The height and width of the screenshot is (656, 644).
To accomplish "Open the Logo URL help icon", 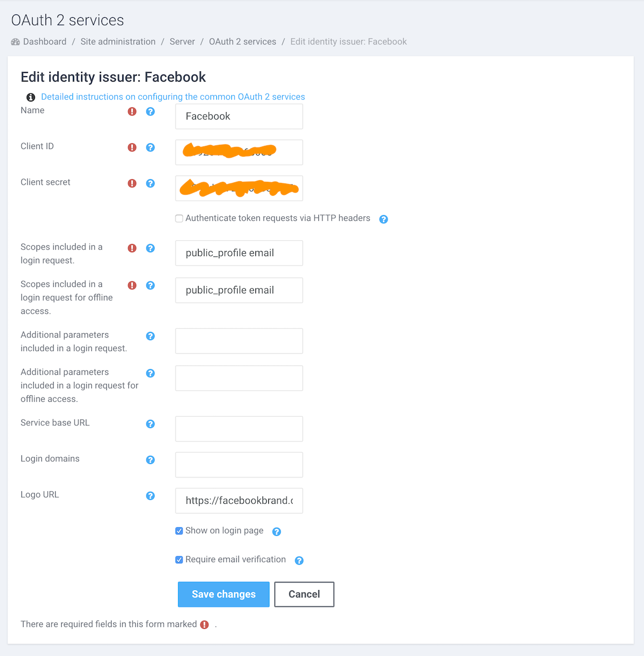I will click(150, 496).
